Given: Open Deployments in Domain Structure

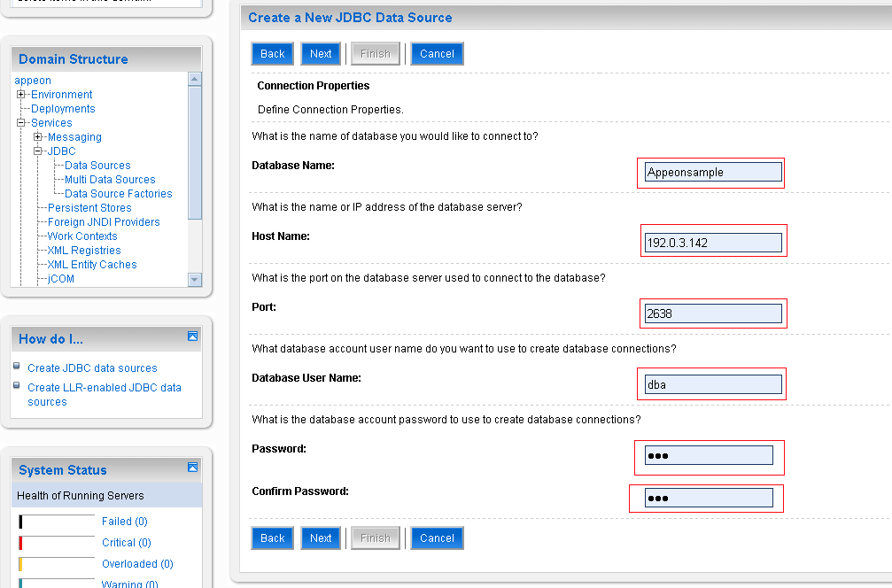Looking at the screenshot, I should click(63, 109).
